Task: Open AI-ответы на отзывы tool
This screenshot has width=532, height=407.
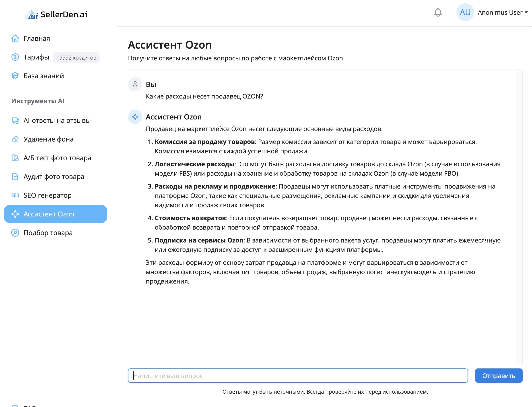Action: tap(57, 121)
